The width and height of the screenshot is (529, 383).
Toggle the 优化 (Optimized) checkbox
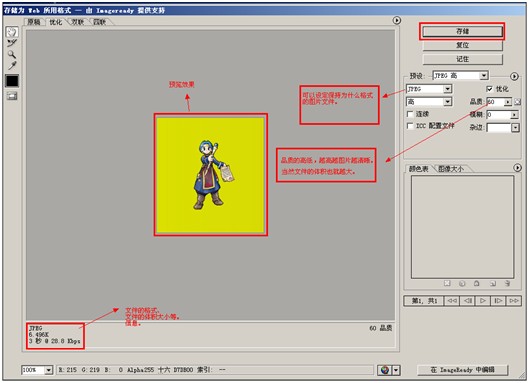tap(490, 89)
